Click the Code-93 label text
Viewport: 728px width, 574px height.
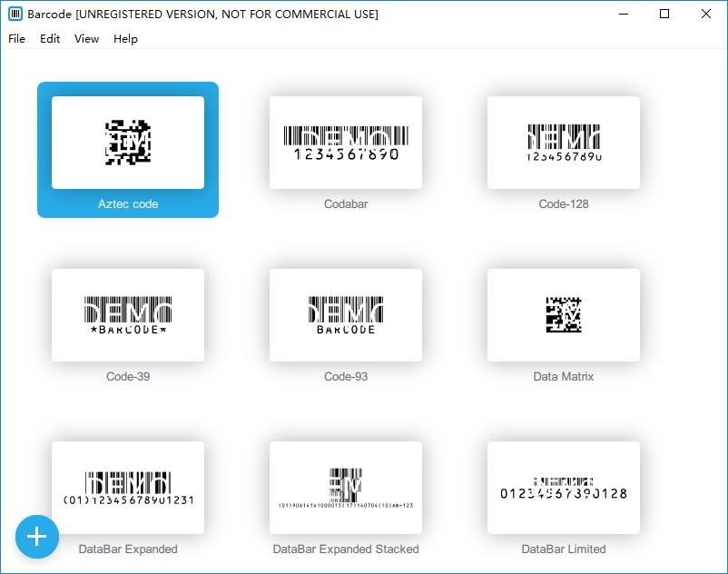[x=346, y=376]
